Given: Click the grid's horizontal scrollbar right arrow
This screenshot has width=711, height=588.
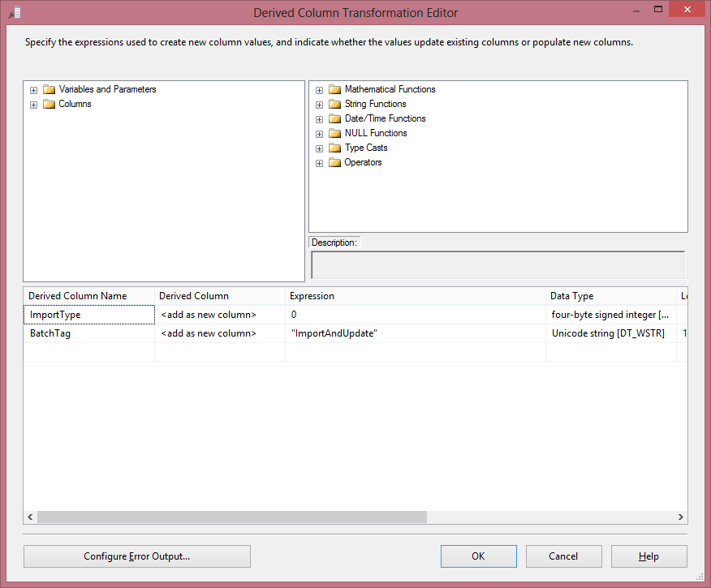Looking at the screenshot, I should click(681, 517).
